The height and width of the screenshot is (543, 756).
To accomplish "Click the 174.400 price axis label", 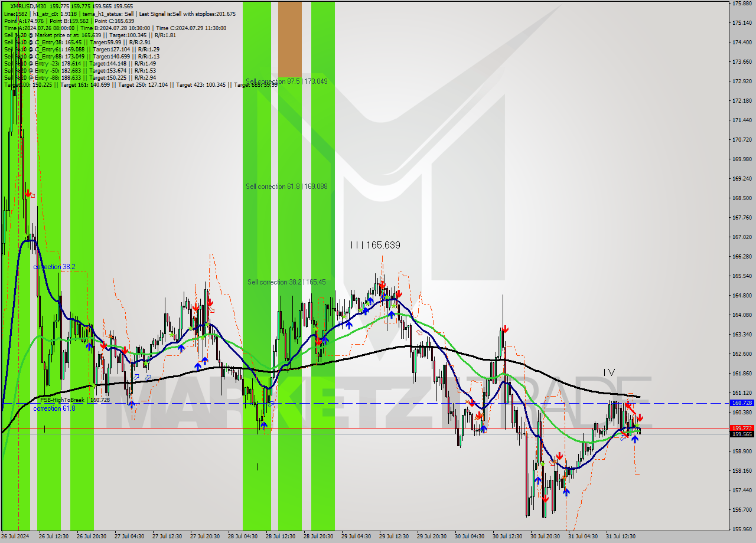I will [742, 42].
